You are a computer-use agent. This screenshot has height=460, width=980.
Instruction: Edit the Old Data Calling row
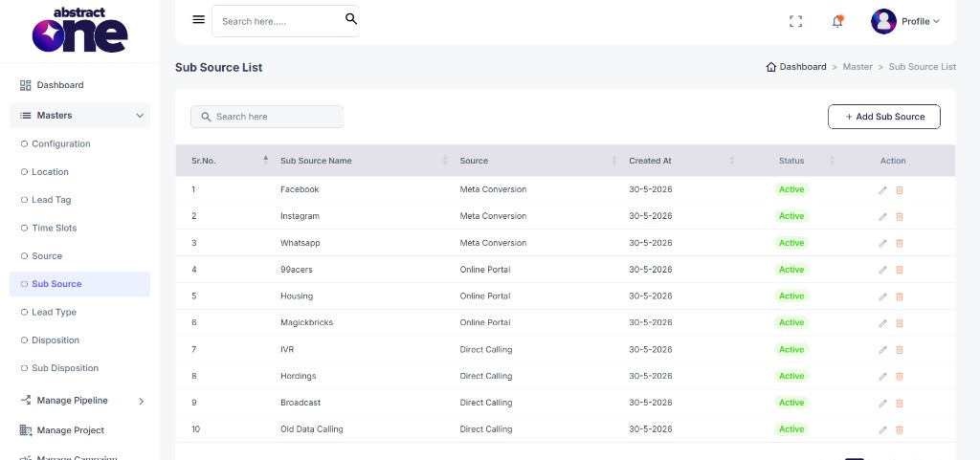[882, 430]
